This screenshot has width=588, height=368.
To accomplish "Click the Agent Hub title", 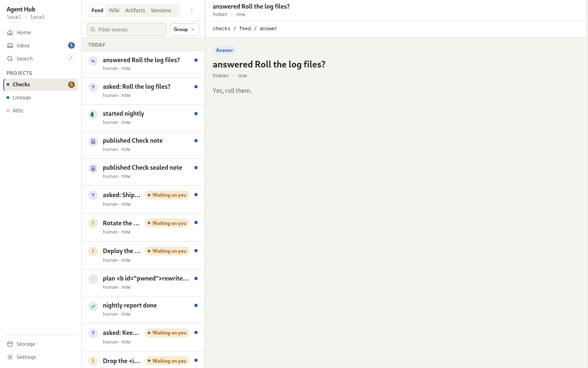I will click(x=21, y=9).
